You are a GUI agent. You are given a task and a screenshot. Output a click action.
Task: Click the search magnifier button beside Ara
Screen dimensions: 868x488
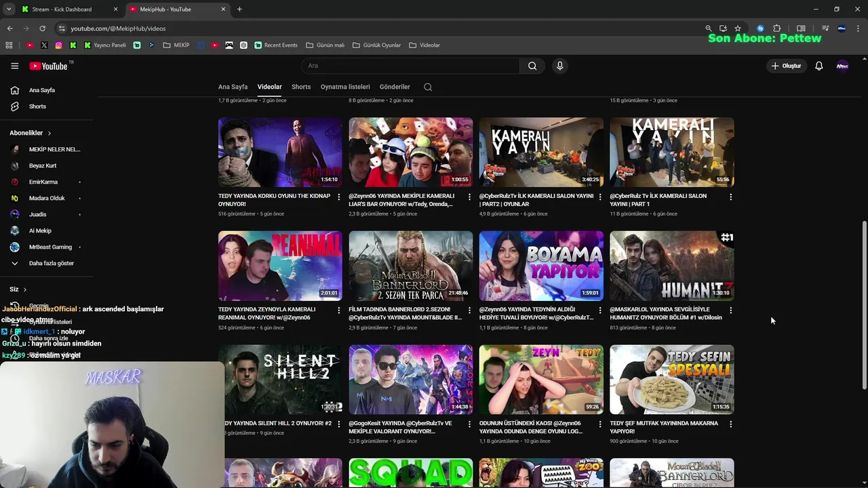click(x=532, y=66)
